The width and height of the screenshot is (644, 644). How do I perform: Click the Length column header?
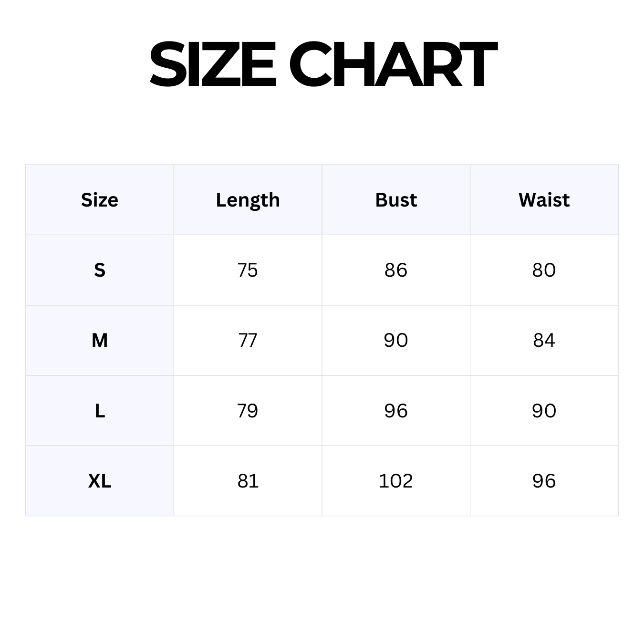(x=248, y=200)
